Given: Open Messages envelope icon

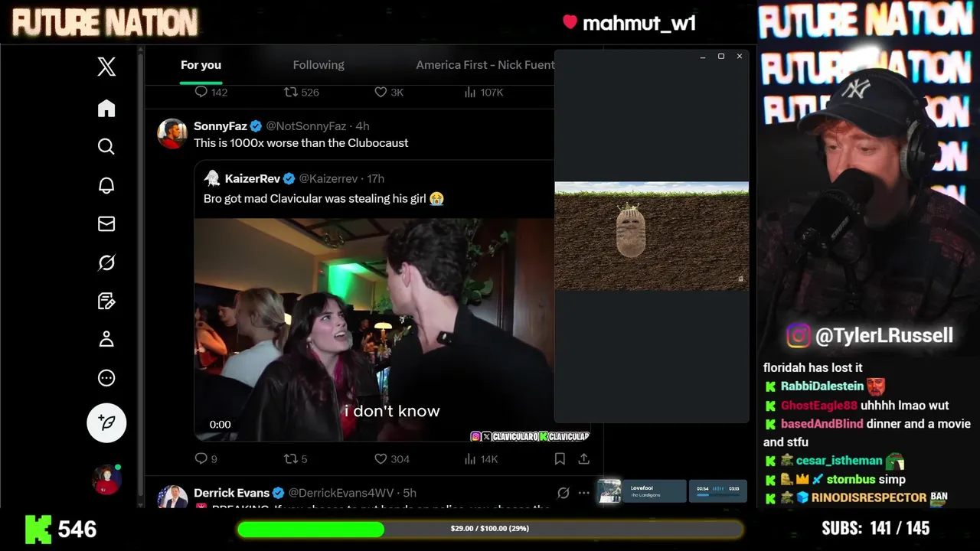Looking at the screenshot, I should 106,223.
